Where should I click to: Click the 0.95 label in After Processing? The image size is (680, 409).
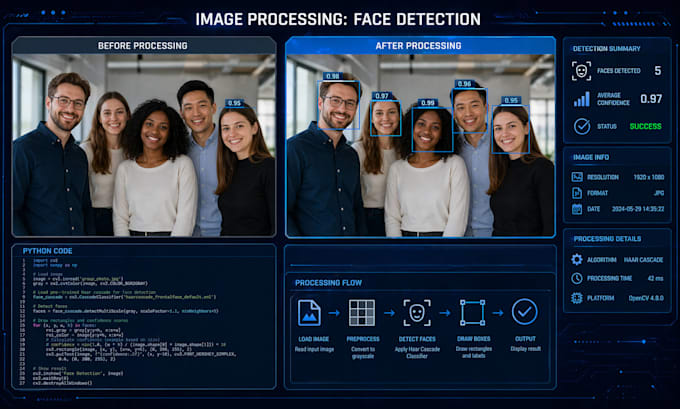coord(511,100)
